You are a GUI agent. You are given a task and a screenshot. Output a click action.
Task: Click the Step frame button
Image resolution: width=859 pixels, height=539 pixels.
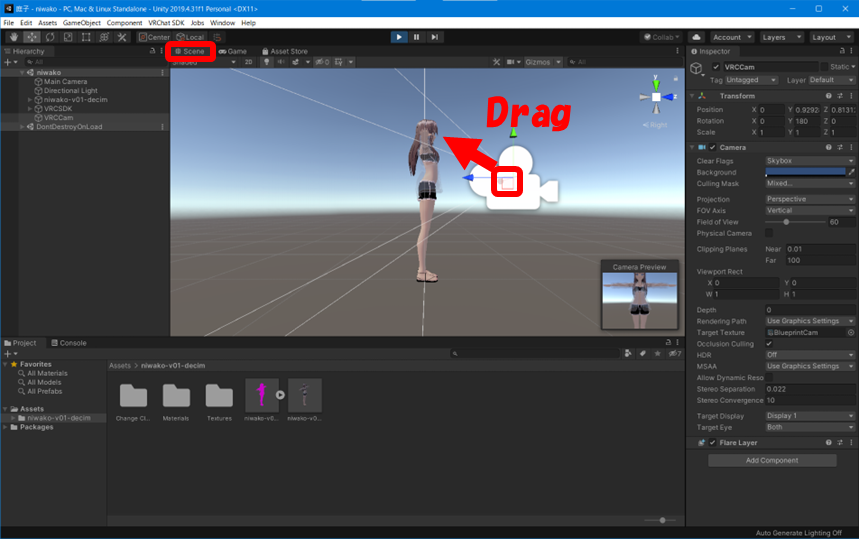click(435, 37)
